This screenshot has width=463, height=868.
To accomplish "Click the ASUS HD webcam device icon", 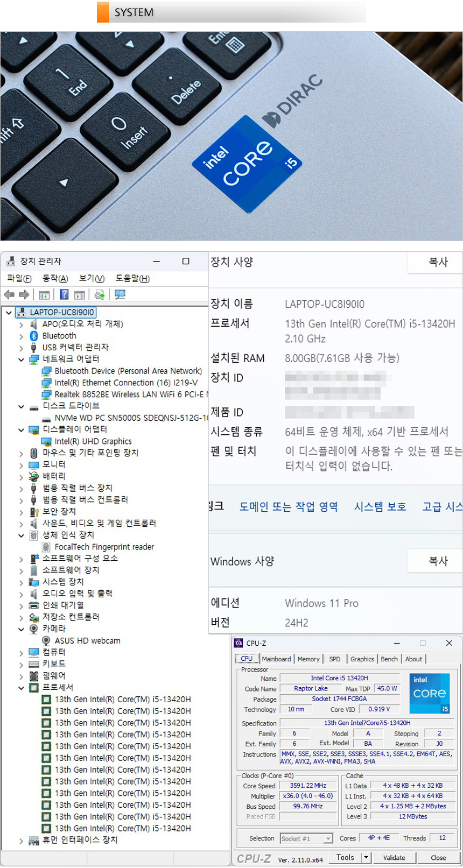I will pyautogui.click(x=46, y=640).
